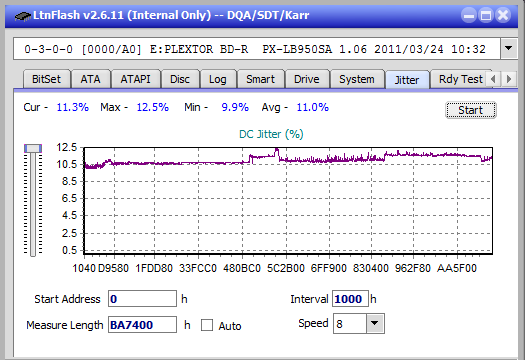This screenshot has height=360, width=525.
Task: Switch to the Smart tab
Action: 260,79
